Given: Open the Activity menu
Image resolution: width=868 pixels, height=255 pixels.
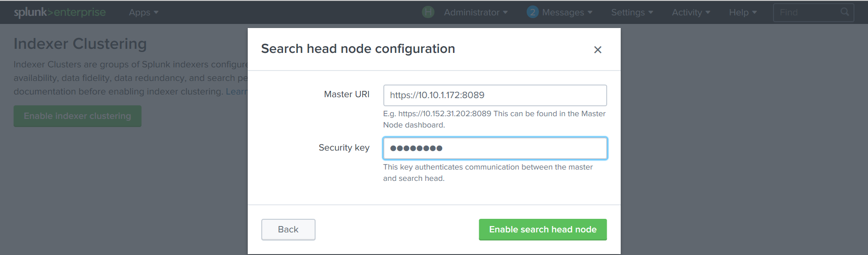Looking at the screenshot, I should (691, 13).
